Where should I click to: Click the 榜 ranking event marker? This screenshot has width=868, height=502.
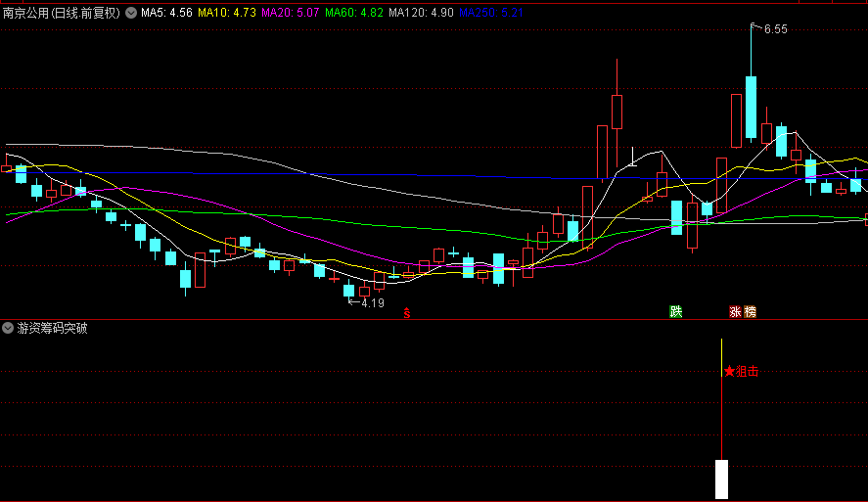pyautogui.click(x=751, y=311)
